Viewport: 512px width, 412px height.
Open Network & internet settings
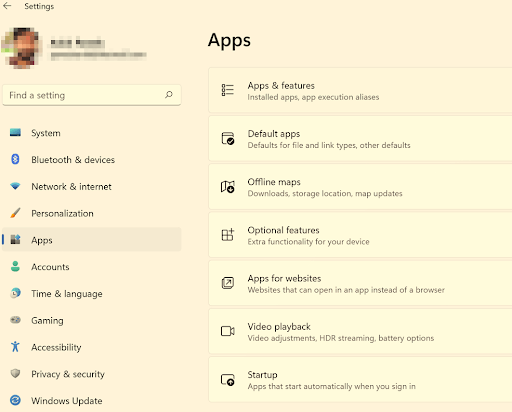tap(92, 186)
